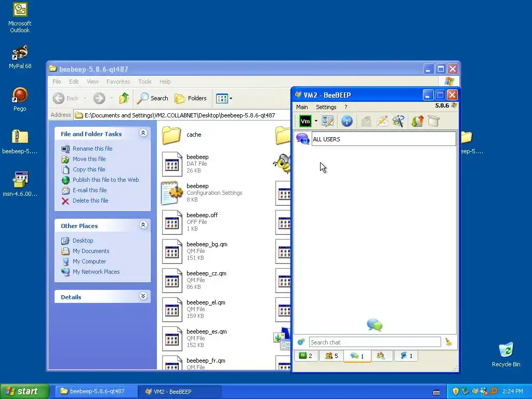Select the beebeep Configuration Settings file icon
This screenshot has height=399, width=532.
click(172, 193)
